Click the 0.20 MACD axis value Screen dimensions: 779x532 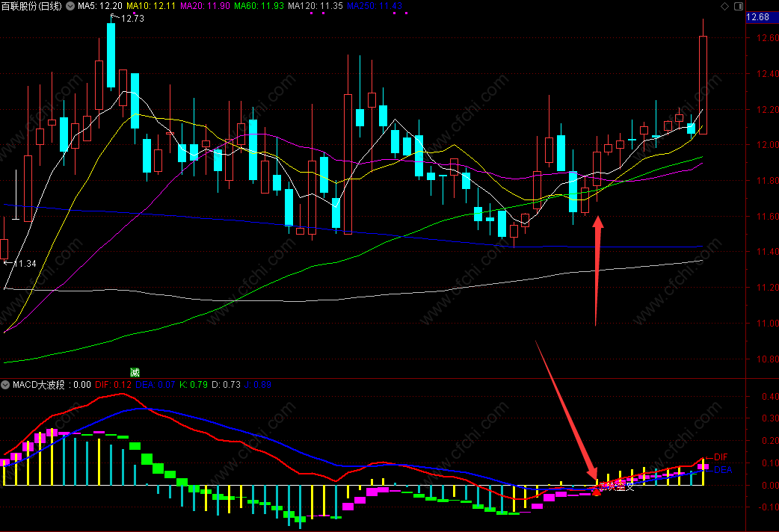(x=770, y=441)
